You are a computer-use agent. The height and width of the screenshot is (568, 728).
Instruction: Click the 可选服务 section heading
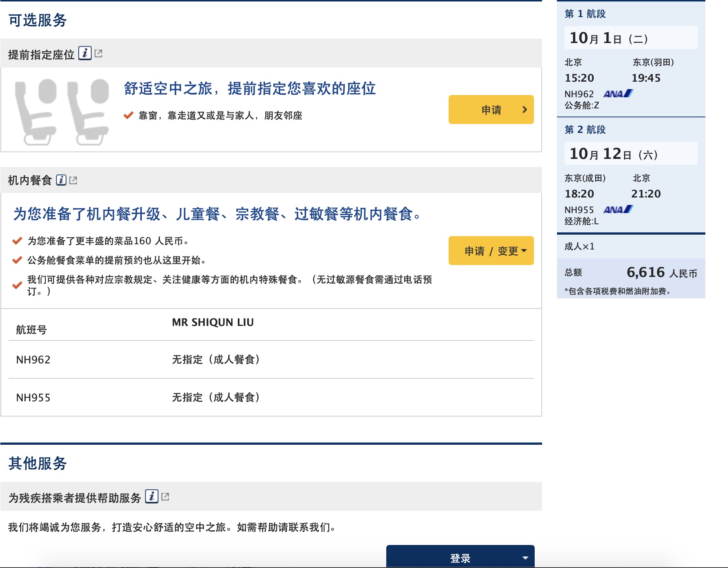[x=37, y=20]
